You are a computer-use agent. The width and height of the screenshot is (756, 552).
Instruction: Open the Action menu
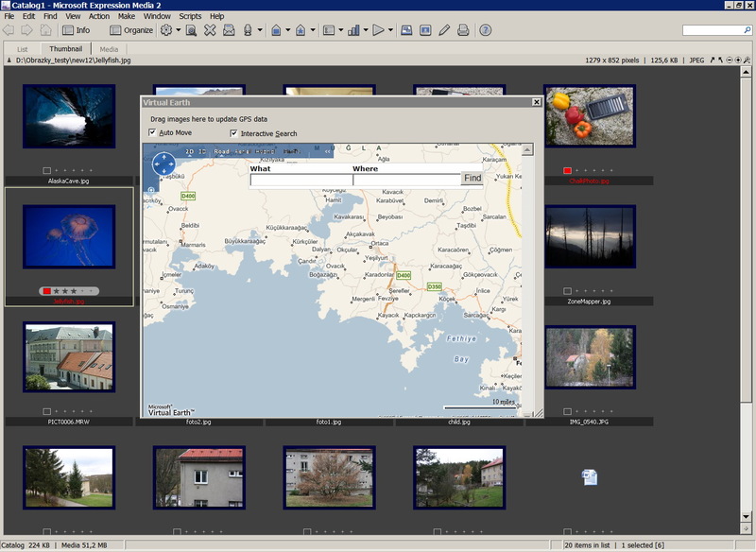click(99, 16)
